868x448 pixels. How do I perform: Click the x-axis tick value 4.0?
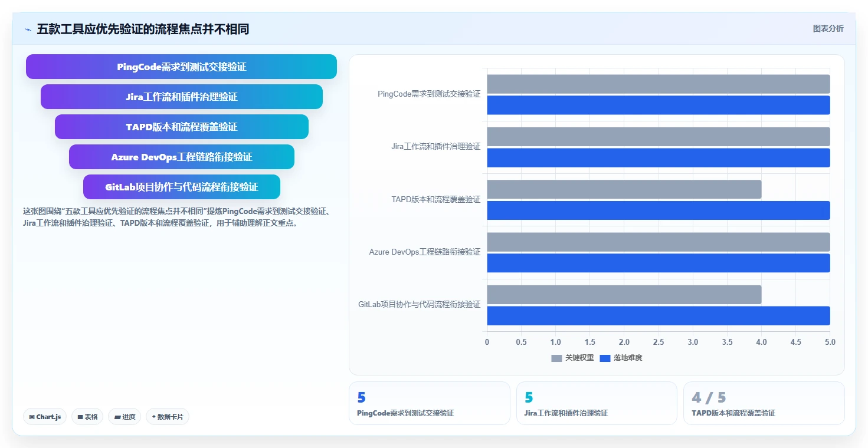[762, 342]
